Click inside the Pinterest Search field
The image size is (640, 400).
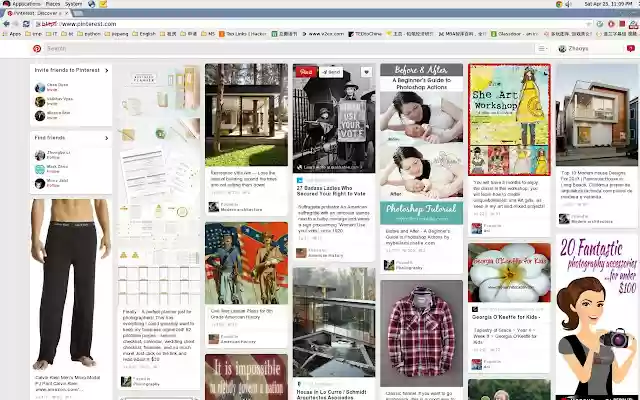point(289,49)
